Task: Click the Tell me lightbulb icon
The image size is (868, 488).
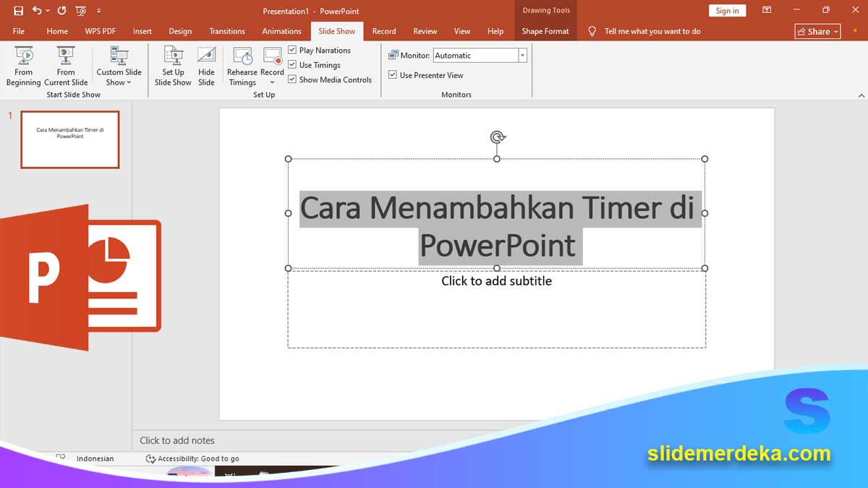Action: [592, 31]
